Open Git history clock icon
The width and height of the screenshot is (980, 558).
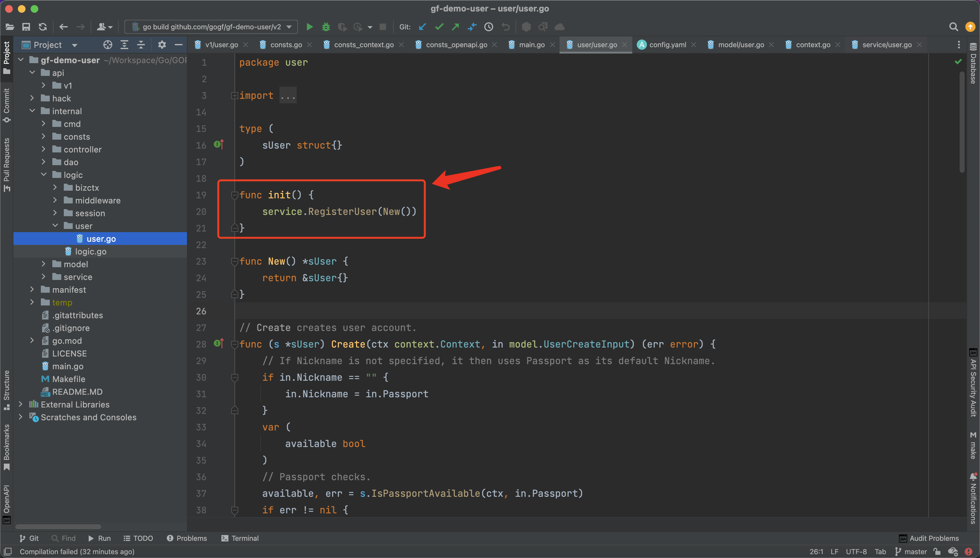488,27
